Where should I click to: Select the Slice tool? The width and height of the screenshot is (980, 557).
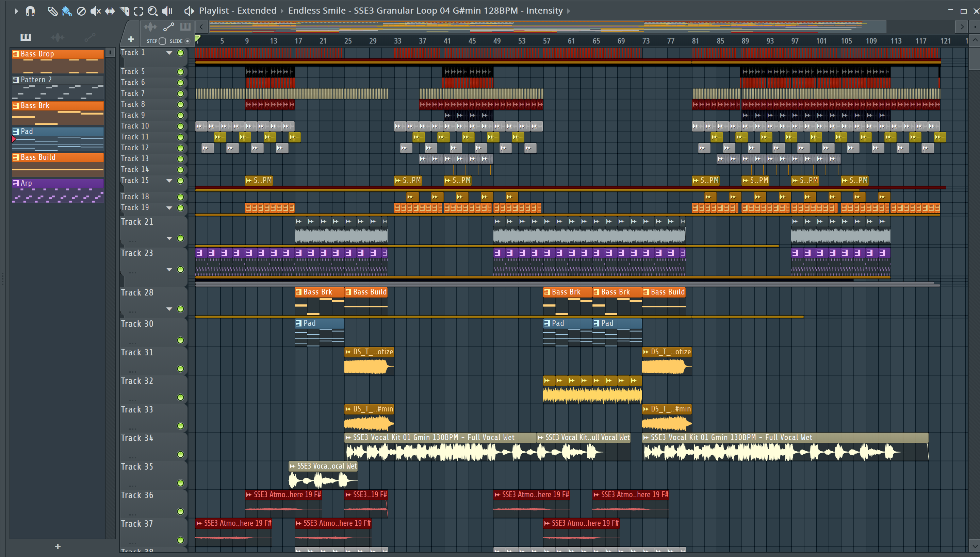coord(125,11)
